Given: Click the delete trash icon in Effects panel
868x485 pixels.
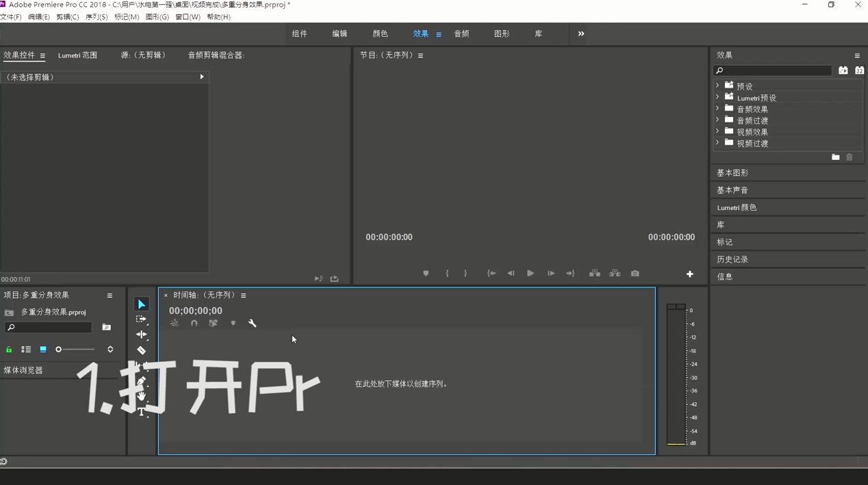Looking at the screenshot, I should pyautogui.click(x=850, y=157).
